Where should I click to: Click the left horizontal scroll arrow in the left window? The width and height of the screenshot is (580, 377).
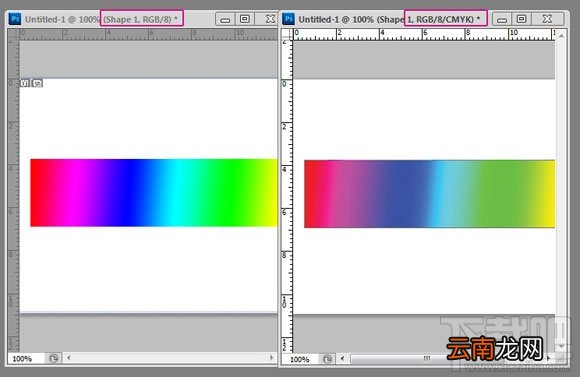click(69, 358)
